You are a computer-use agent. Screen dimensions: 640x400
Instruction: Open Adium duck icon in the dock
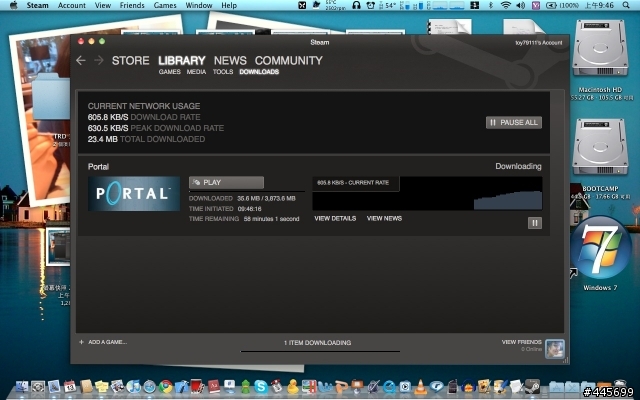tap(293, 386)
